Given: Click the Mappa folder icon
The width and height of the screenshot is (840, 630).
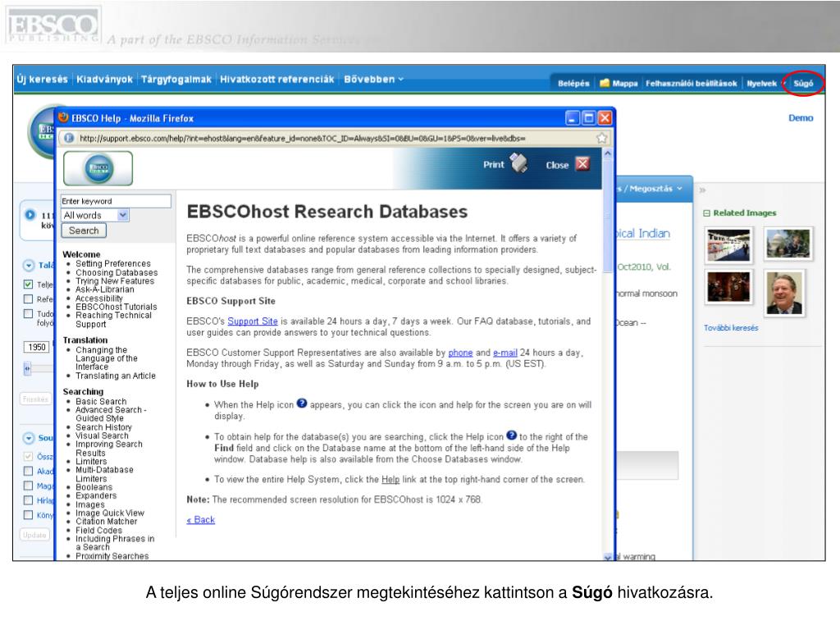Looking at the screenshot, I should coord(605,83).
